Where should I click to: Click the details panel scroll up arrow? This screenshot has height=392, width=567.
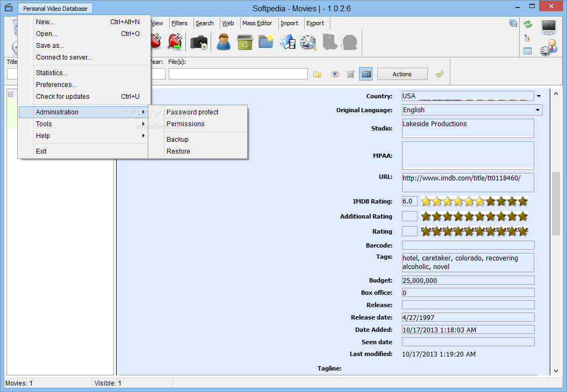click(556, 93)
